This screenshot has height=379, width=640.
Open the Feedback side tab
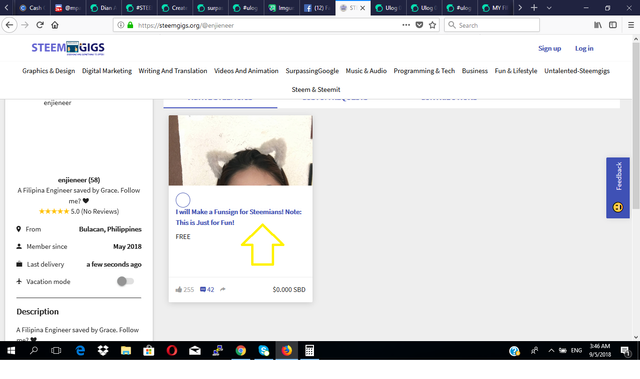pos(618,188)
